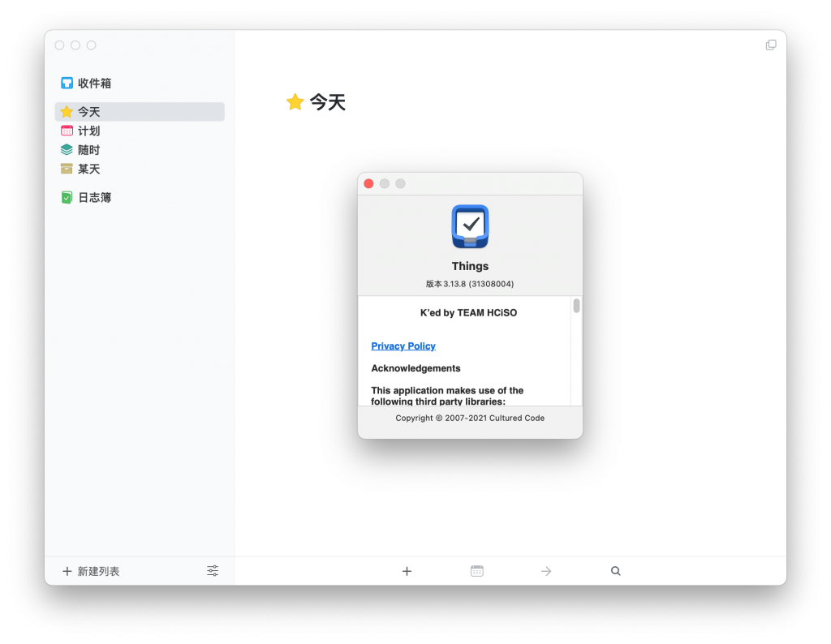
Task: Click 新建列表 to create a new list
Action: pyautogui.click(x=91, y=571)
